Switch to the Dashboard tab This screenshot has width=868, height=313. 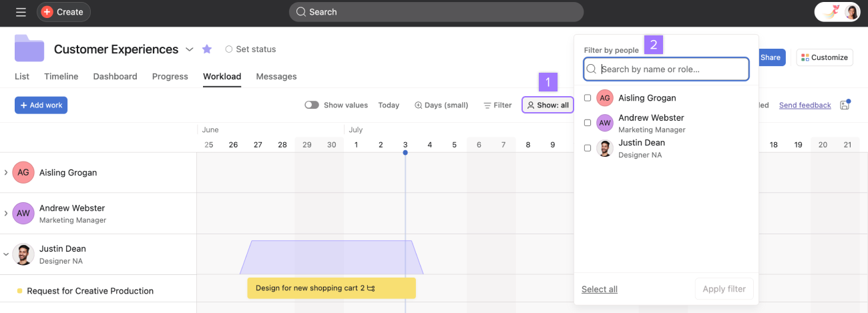pyautogui.click(x=115, y=77)
